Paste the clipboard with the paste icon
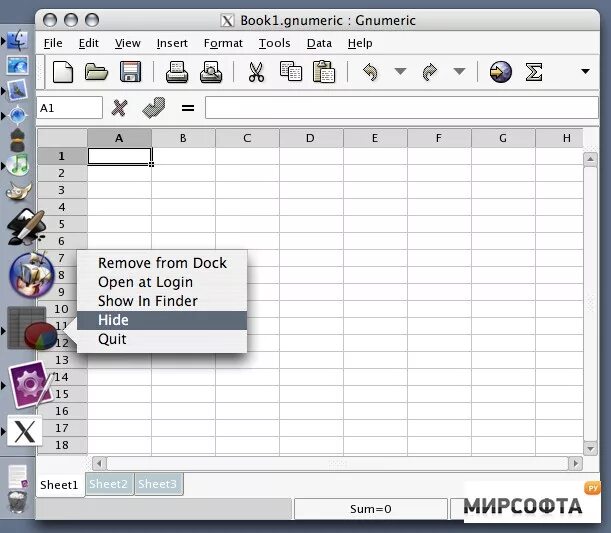This screenshot has width=611, height=533. point(324,71)
